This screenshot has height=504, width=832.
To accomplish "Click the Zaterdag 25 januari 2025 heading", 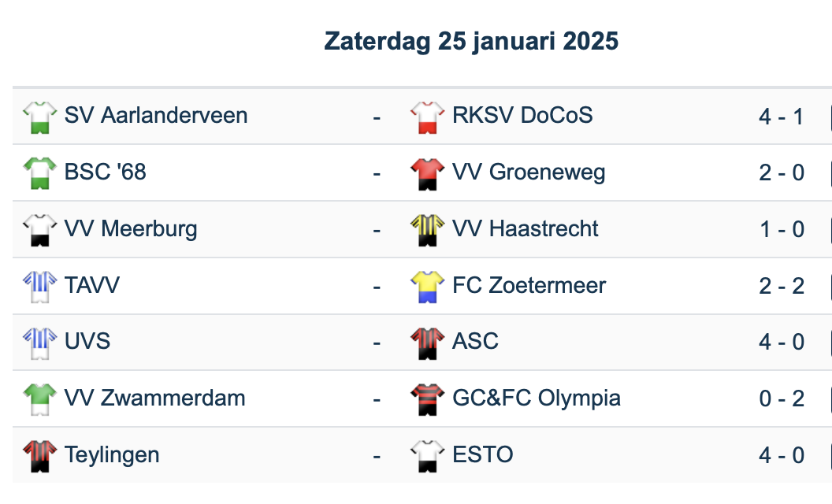I will tap(471, 41).
